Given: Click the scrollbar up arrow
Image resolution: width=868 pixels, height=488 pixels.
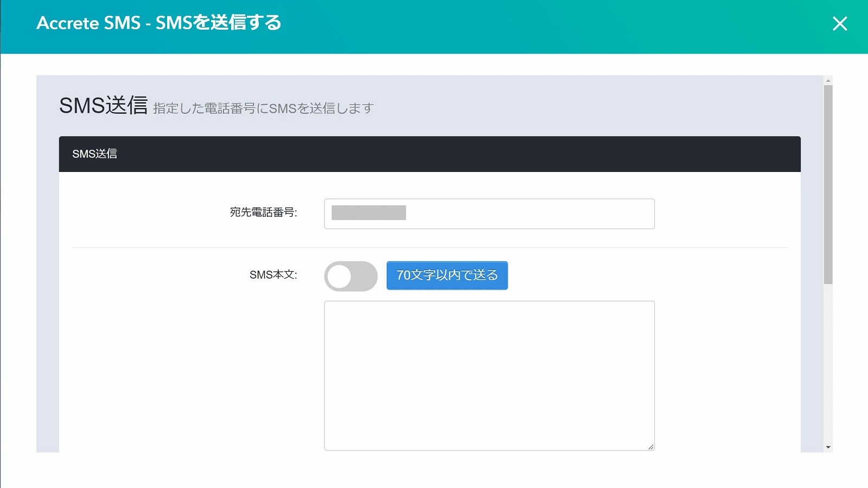Looking at the screenshot, I should [x=828, y=80].
